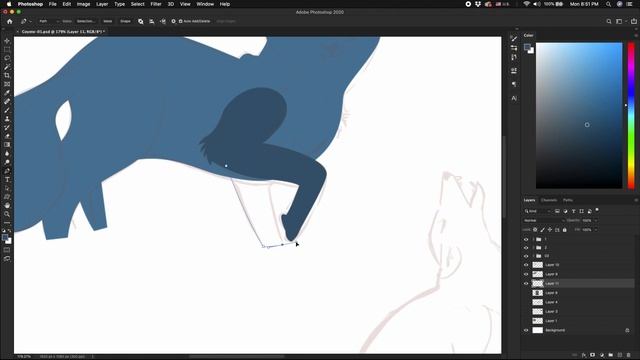
Task: Click foreground color swatch in toolbar
Action: coord(5,238)
